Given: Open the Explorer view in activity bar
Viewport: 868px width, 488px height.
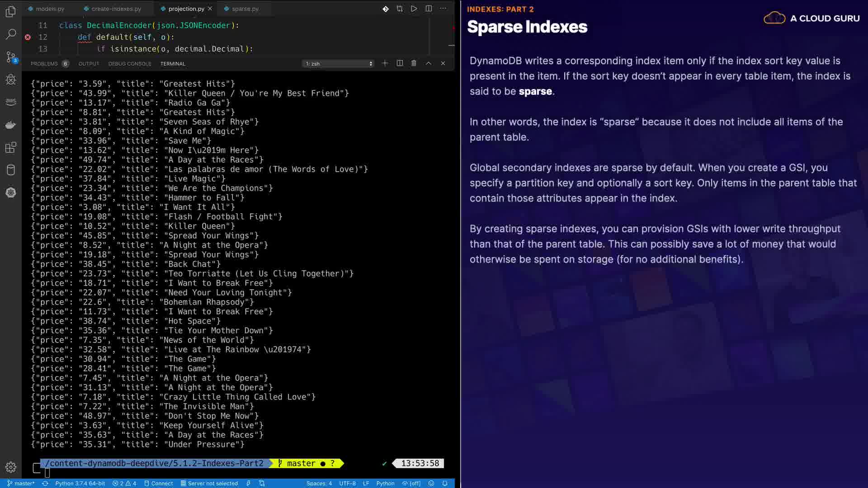Looking at the screenshot, I should click(11, 12).
